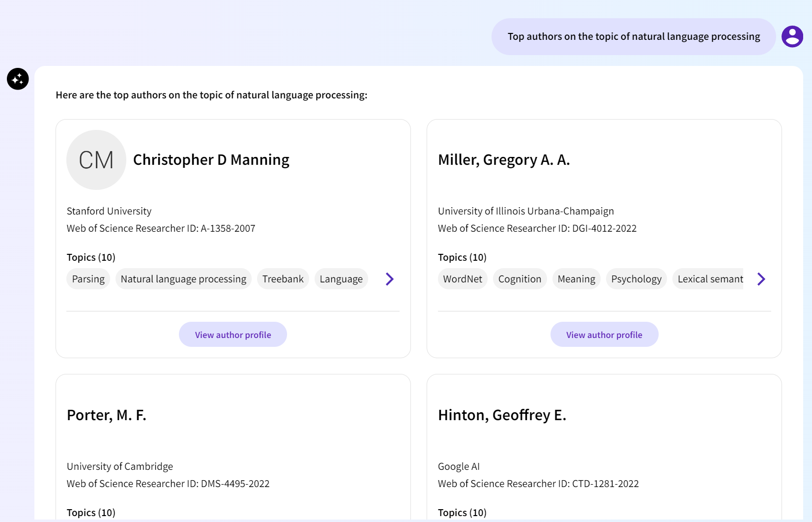Viewport: 812px width, 522px height.
Task: Click the 'Here are the top authors' response text
Action: 211,95
